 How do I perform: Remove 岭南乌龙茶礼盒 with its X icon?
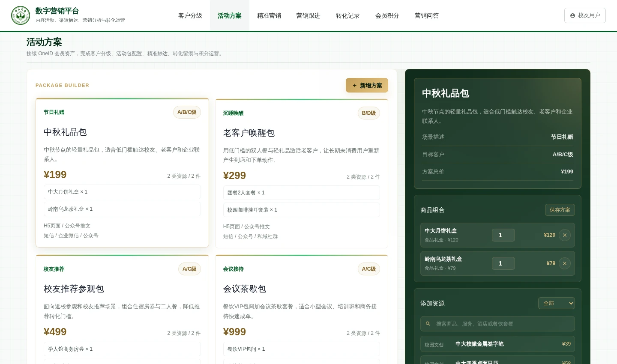(565, 263)
